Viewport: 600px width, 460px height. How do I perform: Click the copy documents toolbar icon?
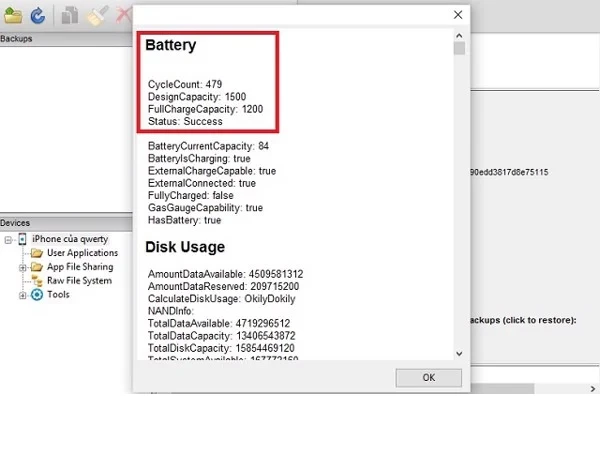click(70, 15)
